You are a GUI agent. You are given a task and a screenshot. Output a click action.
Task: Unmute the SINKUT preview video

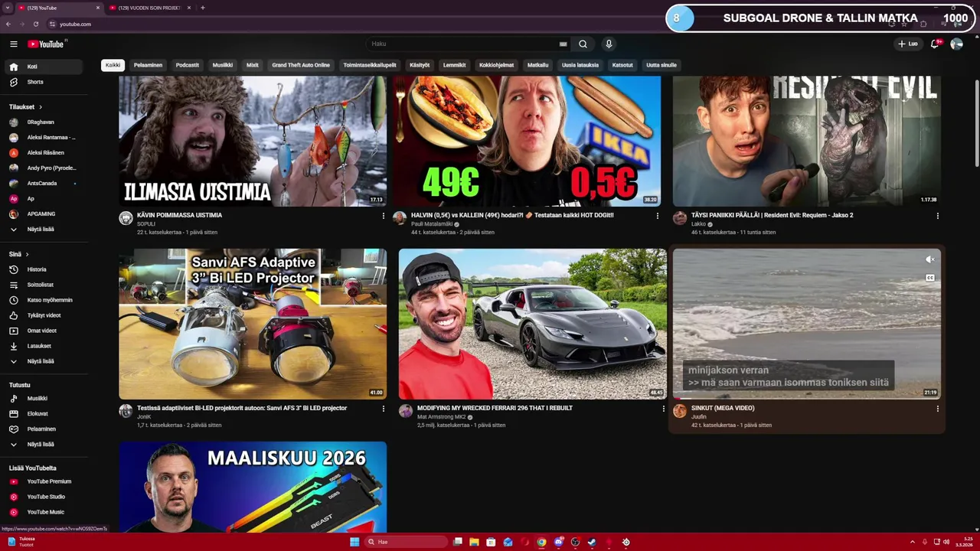pos(930,259)
